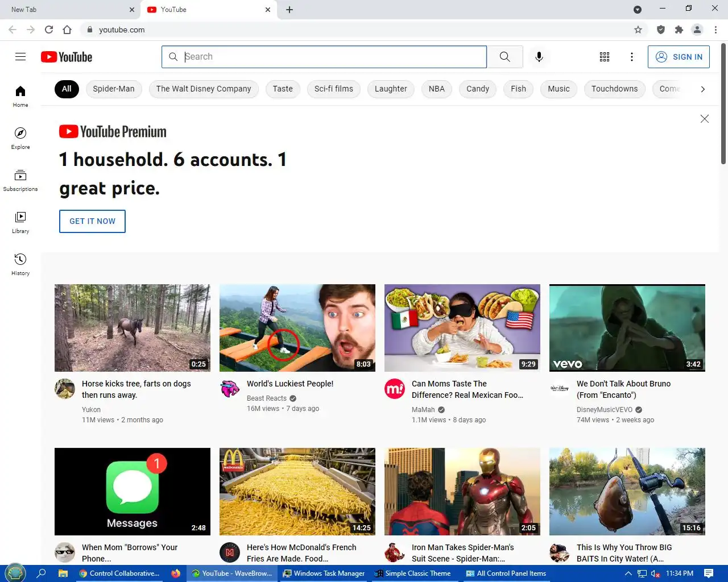Select the Music filter chip

559,89
